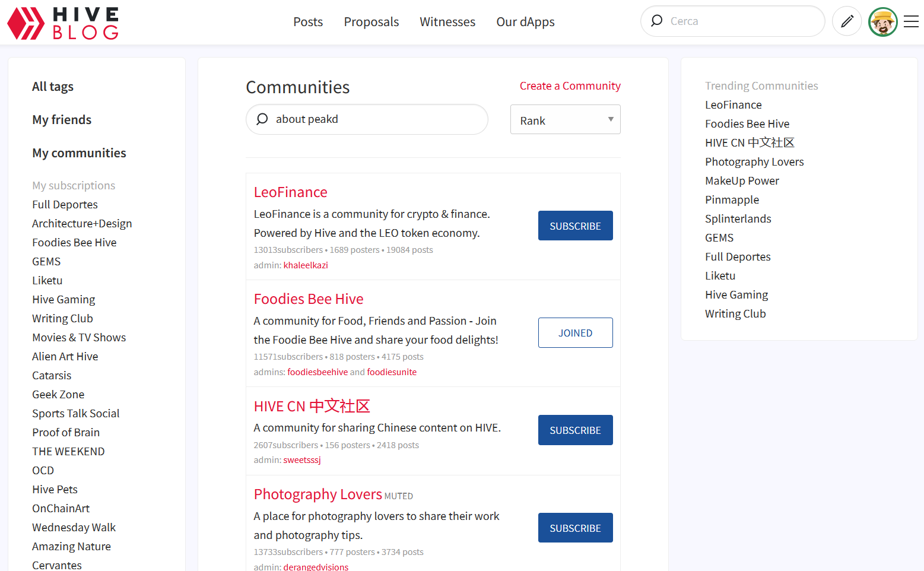
Task: Open THE WEEKEND subscription
Action: click(68, 452)
